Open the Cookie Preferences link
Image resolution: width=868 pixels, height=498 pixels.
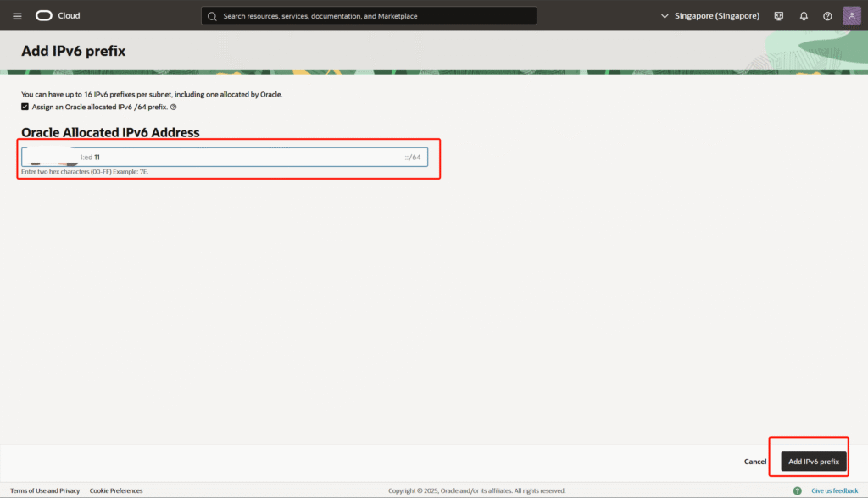[116, 490]
